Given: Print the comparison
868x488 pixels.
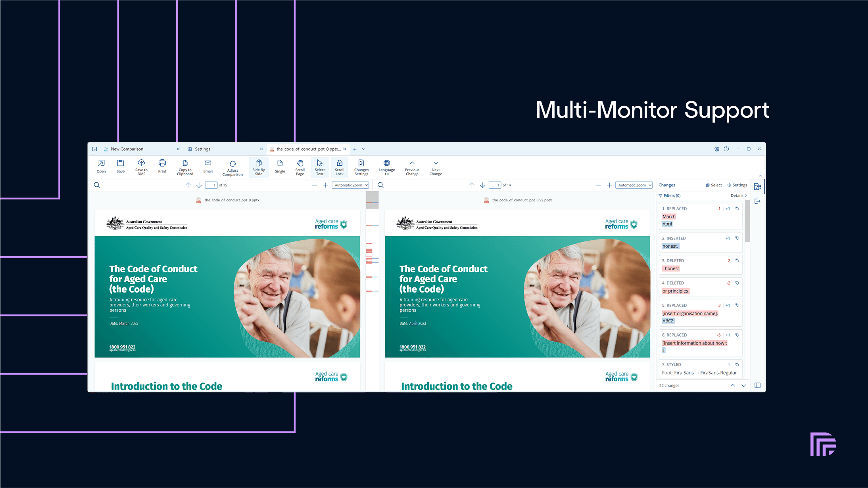Looking at the screenshot, I should [x=162, y=166].
